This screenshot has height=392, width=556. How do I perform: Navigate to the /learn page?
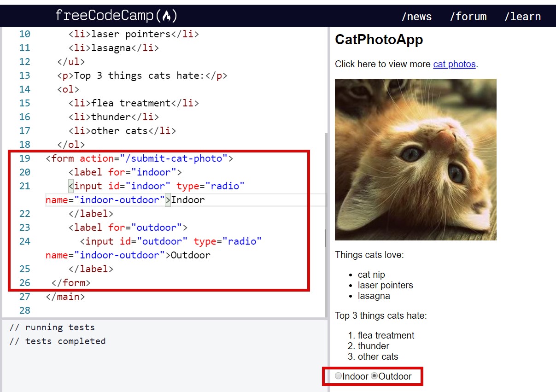(523, 17)
